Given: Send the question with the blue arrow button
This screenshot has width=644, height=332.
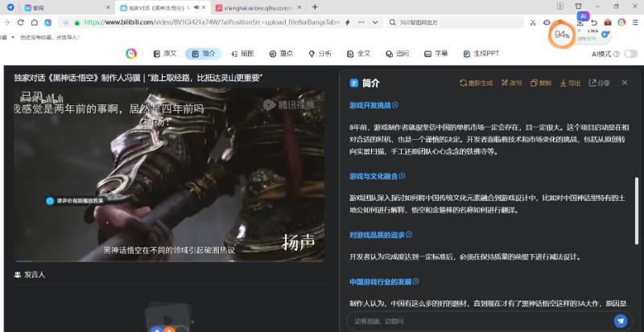Looking at the screenshot, I should (x=620, y=321).
